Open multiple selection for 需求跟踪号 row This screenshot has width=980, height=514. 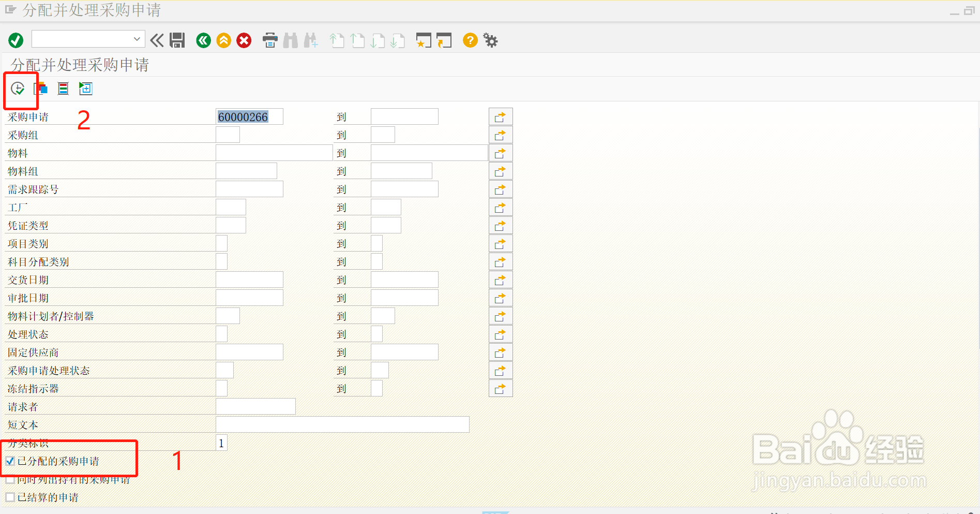[x=501, y=189]
